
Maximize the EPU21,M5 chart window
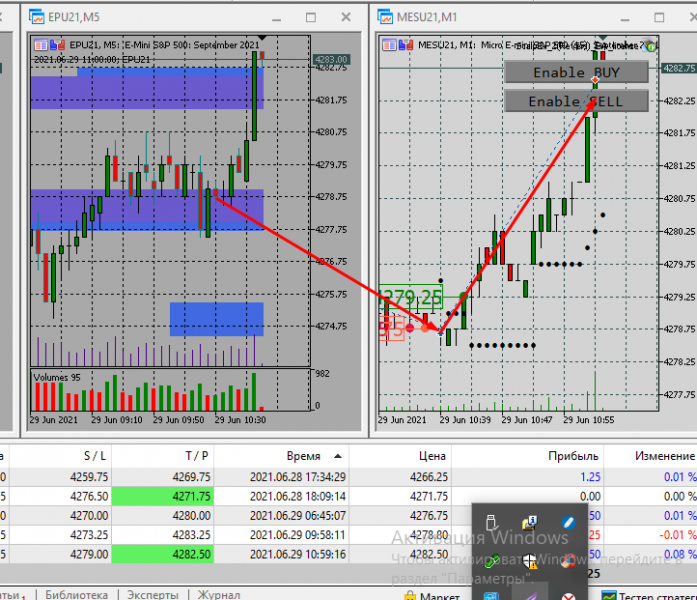pyautogui.click(x=311, y=17)
